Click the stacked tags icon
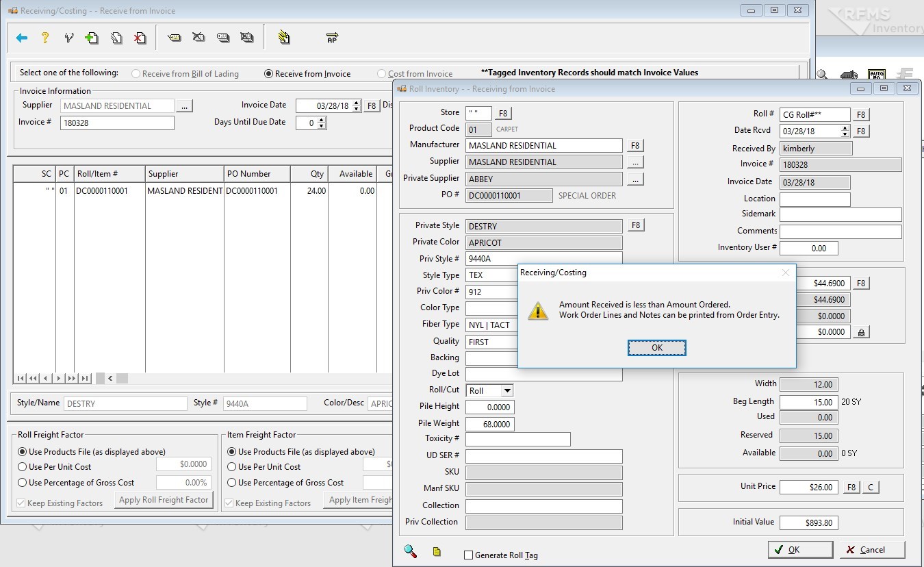Screen dimensions: 924x567 point(223,38)
